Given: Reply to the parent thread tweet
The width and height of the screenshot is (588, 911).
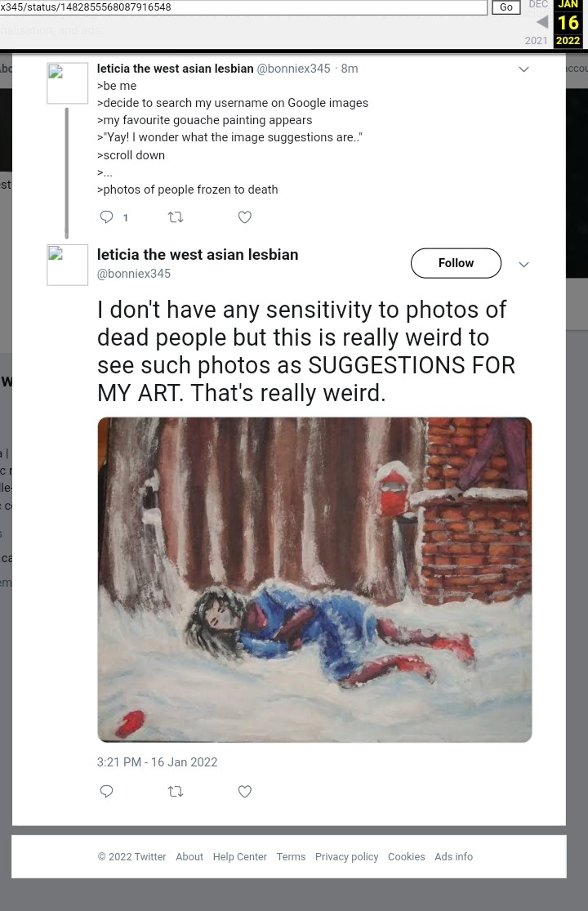Looking at the screenshot, I should pyautogui.click(x=107, y=217).
